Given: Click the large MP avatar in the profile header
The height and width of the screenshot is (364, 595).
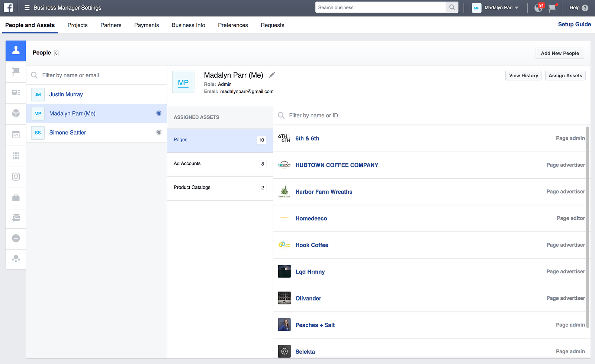Looking at the screenshot, I should pyautogui.click(x=183, y=82).
